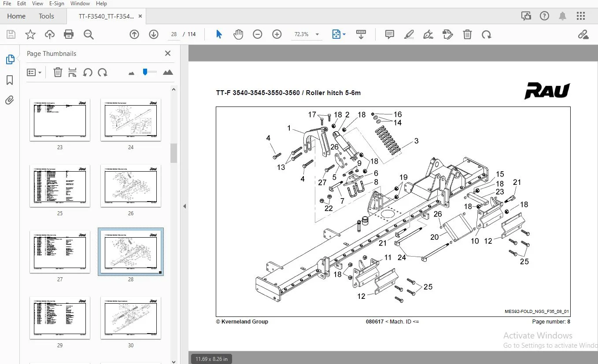Select page 30 thumbnail
The image size is (598, 364).
(x=131, y=318)
